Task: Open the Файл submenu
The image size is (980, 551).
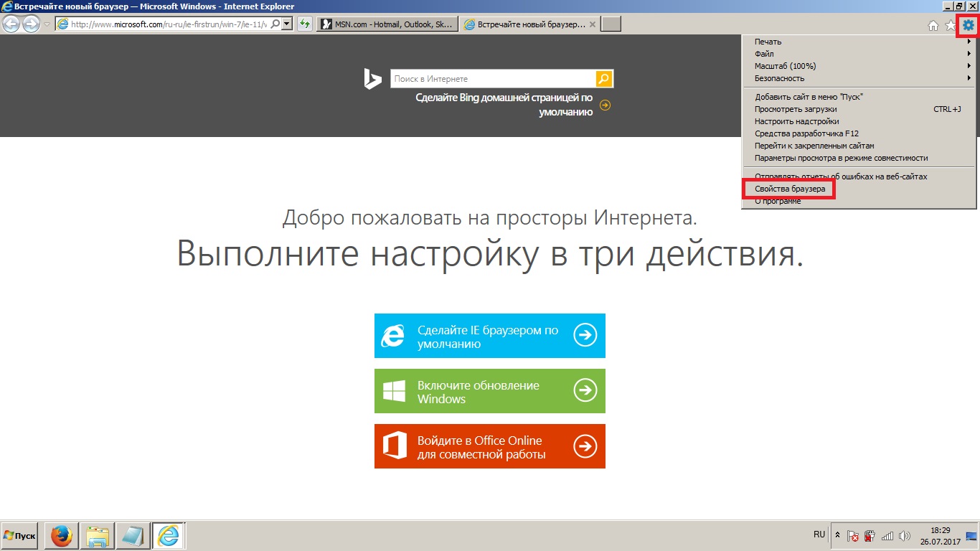Action: (859, 54)
